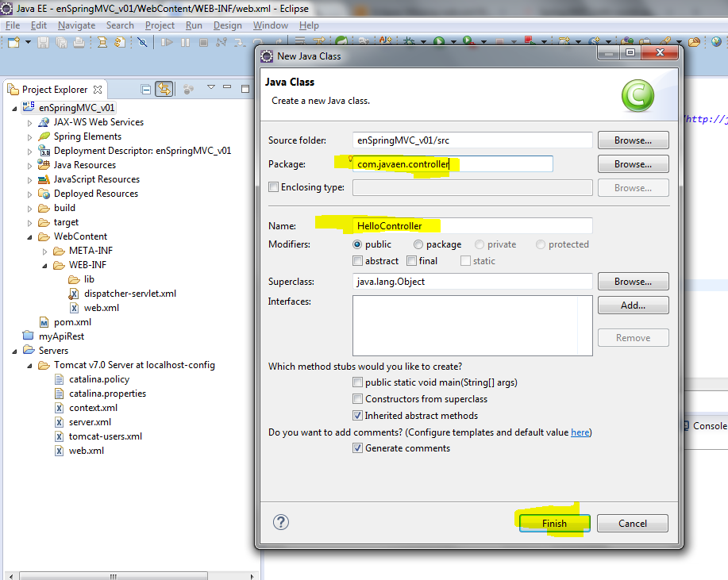Image resolution: width=728 pixels, height=580 pixels.
Task: Select the package modifier radio button
Action: 418,244
